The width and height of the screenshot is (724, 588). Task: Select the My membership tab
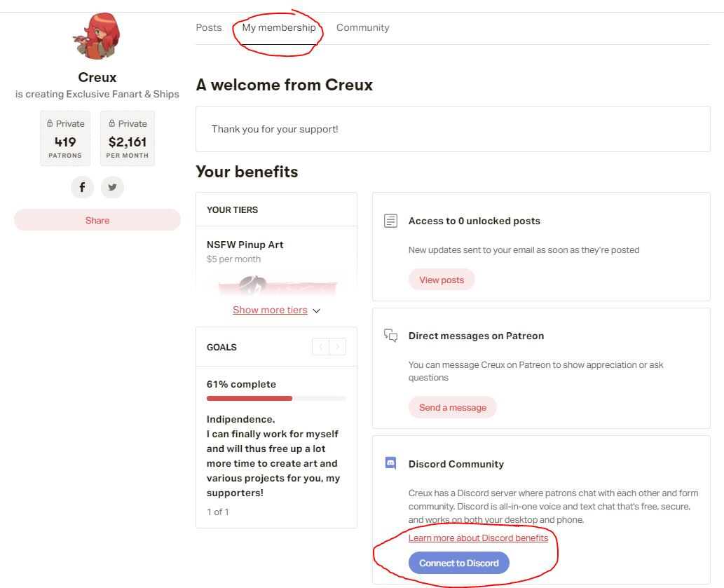click(x=279, y=28)
